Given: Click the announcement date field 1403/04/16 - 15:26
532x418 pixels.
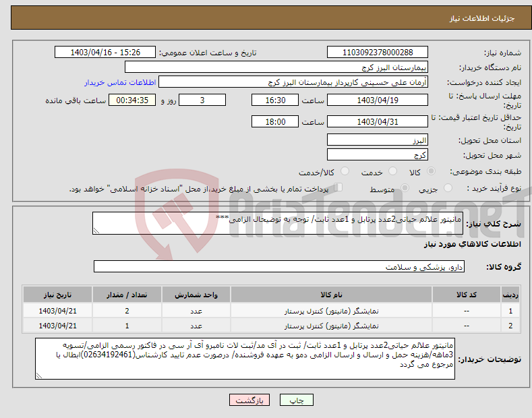Looking at the screenshot, I should tap(105, 53).
